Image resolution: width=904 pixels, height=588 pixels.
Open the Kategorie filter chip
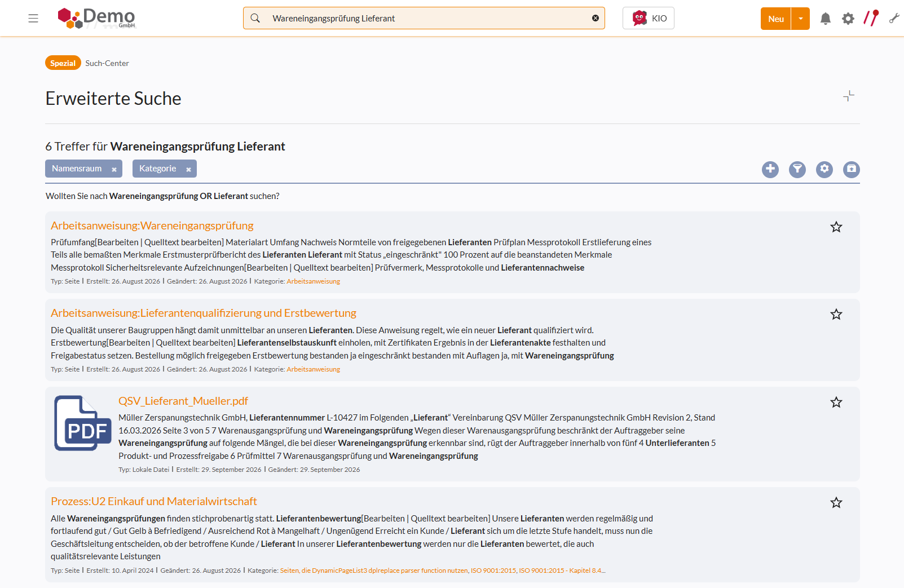(157, 169)
